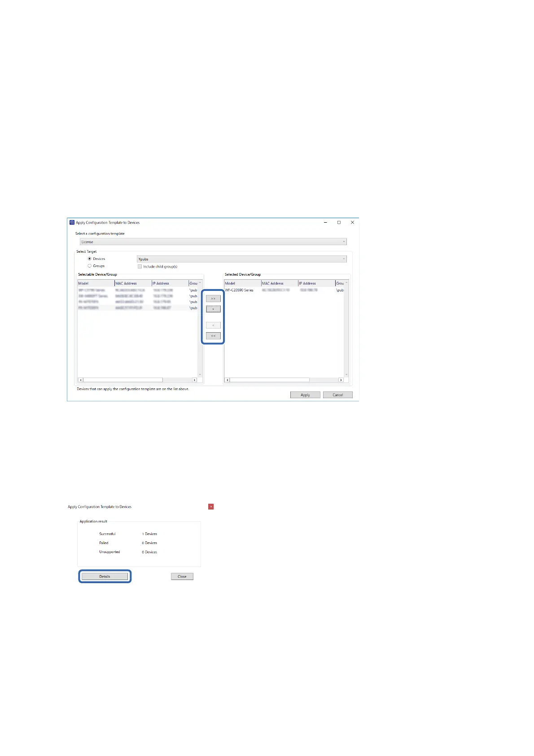The width and height of the screenshot is (534, 756).
Task: Click left arrow of Selected list horizontal scrollbar
Action: point(227,380)
